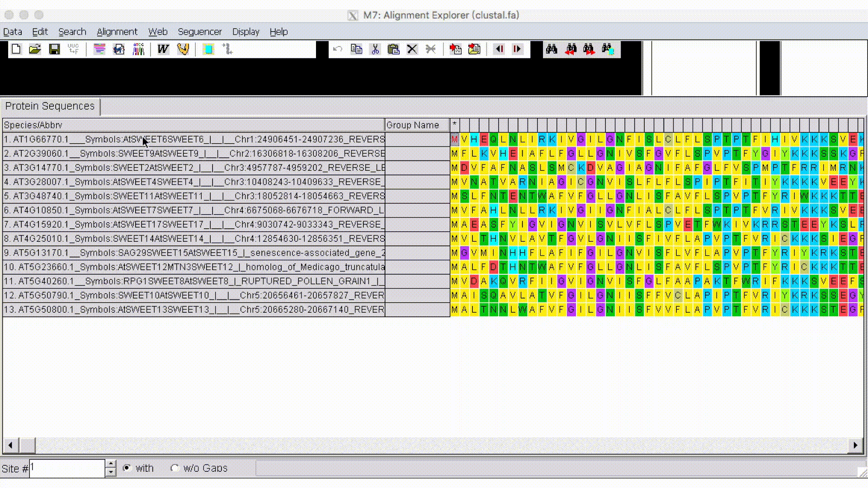
Task: Click the binoculars find motif icon
Action: point(551,49)
